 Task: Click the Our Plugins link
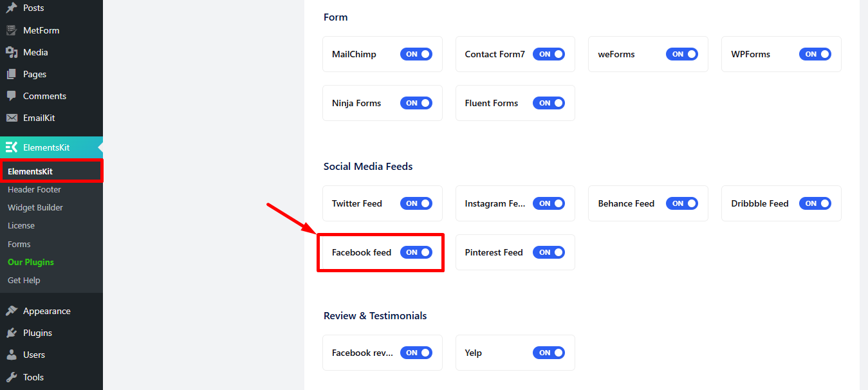click(32, 262)
